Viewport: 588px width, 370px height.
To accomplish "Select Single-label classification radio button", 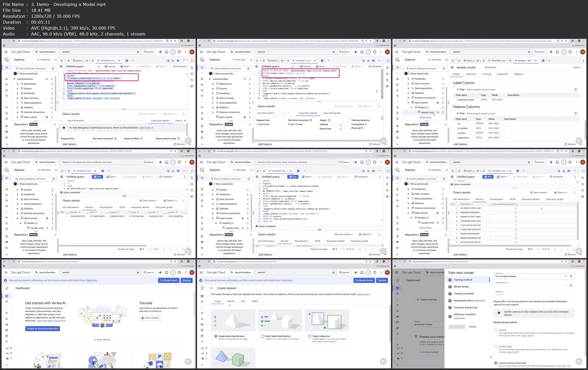I will point(216,336).
